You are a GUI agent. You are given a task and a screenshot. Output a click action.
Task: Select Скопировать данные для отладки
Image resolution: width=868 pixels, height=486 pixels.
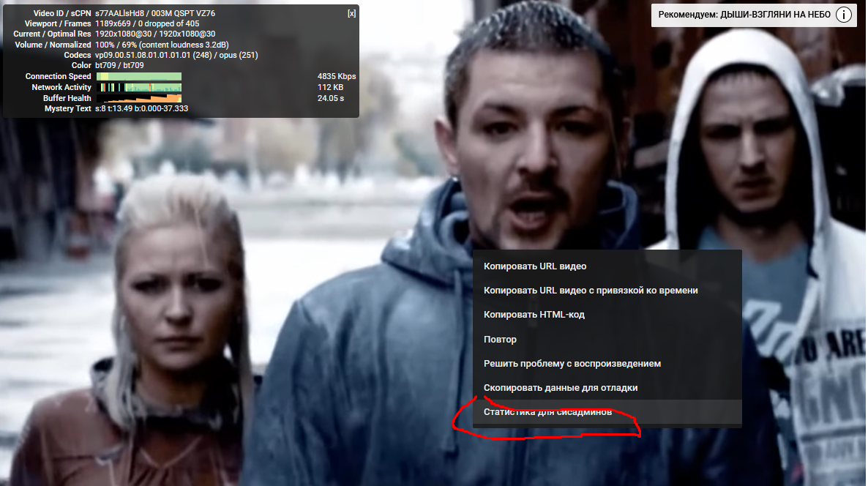607,388
